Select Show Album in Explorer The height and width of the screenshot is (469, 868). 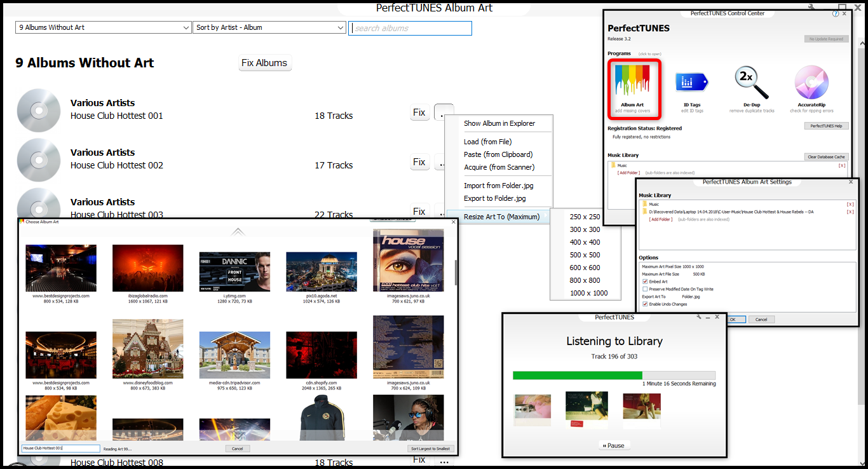point(499,123)
